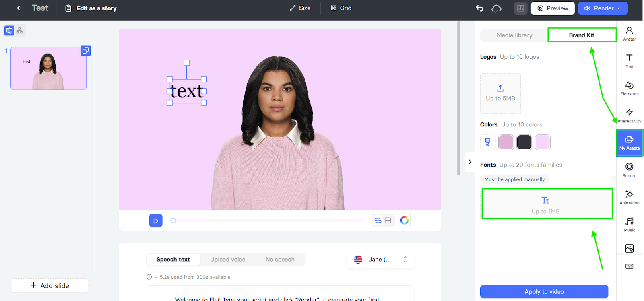Select slide 1 thumbnail
Viewport: 644px width, 301px height.
(48, 68)
